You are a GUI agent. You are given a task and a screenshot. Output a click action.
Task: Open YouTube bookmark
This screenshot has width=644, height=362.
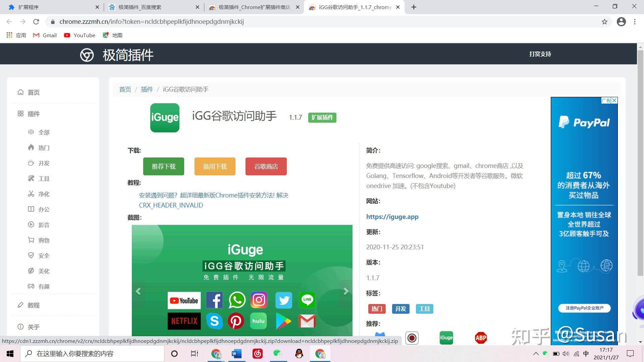(79, 35)
